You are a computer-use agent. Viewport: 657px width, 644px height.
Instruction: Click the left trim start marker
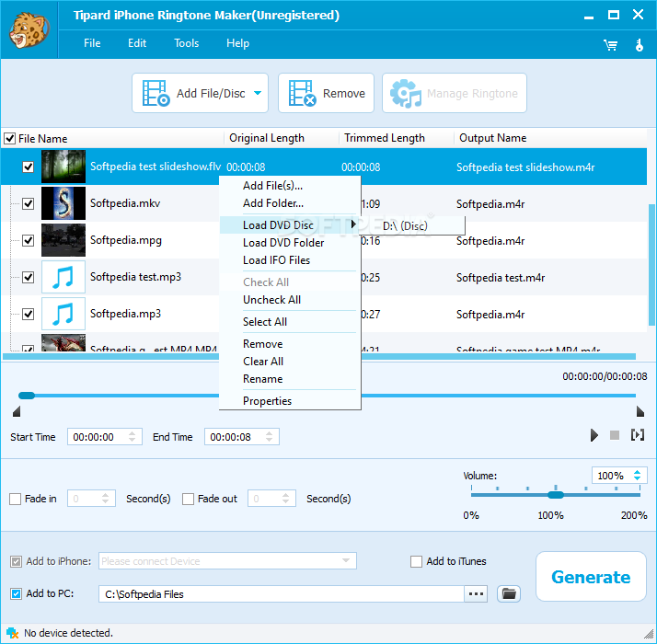click(x=17, y=411)
